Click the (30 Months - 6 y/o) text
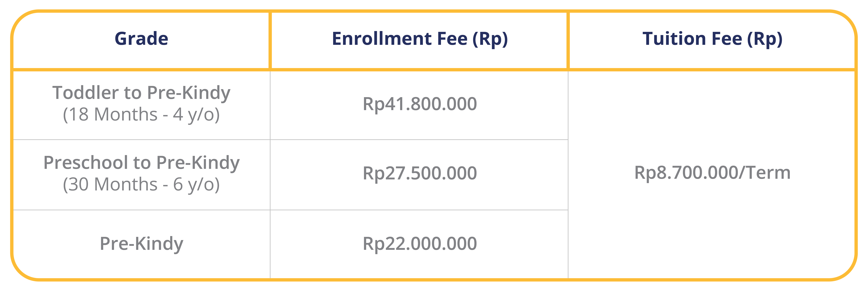The width and height of the screenshot is (868, 290). click(x=141, y=185)
